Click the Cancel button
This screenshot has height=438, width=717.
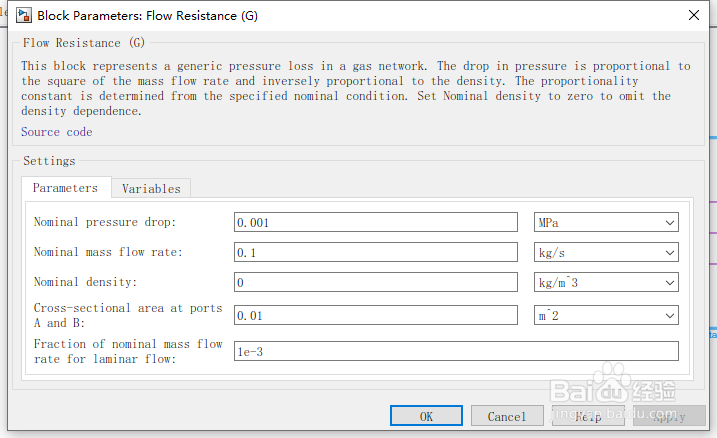[x=507, y=416]
